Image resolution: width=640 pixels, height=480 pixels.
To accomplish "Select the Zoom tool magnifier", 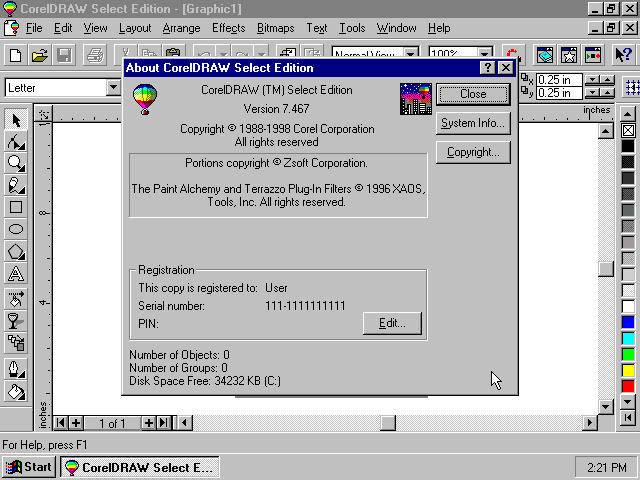I will [x=16, y=164].
